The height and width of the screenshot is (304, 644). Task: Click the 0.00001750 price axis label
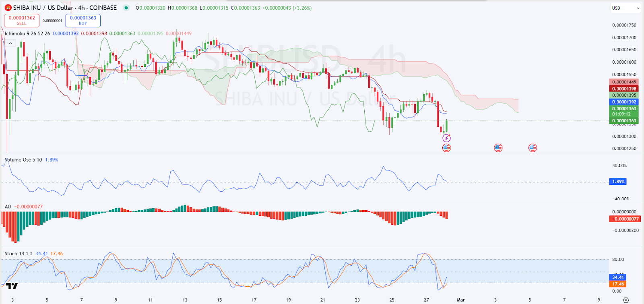(624, 25)
